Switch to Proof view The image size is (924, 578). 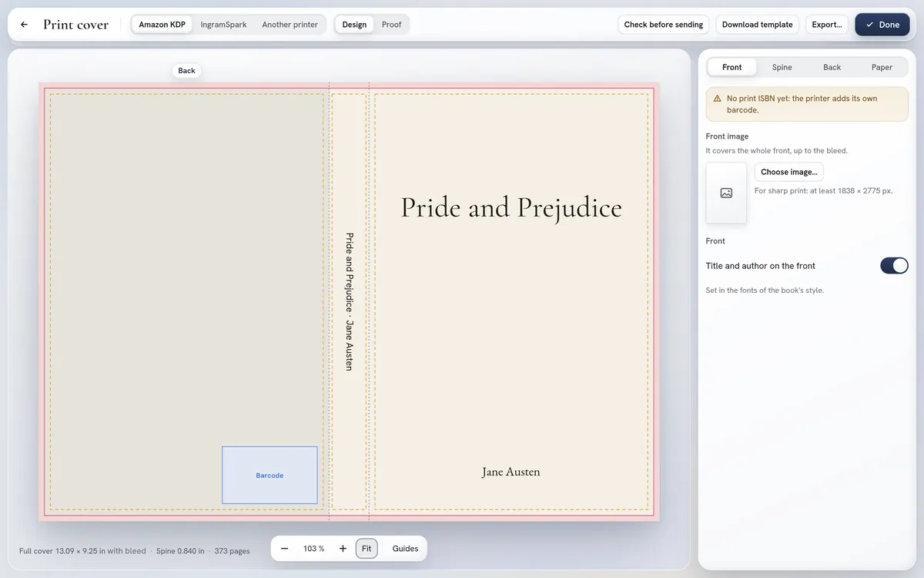[391, 25]
